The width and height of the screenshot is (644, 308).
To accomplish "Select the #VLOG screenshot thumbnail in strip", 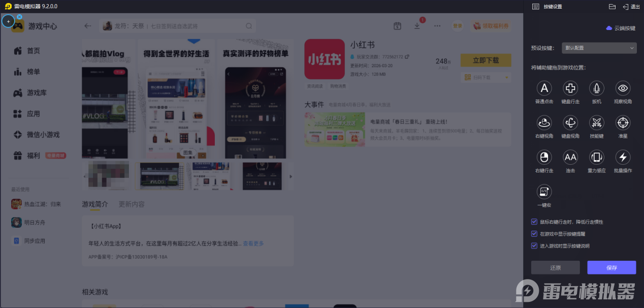I will 162,176.
